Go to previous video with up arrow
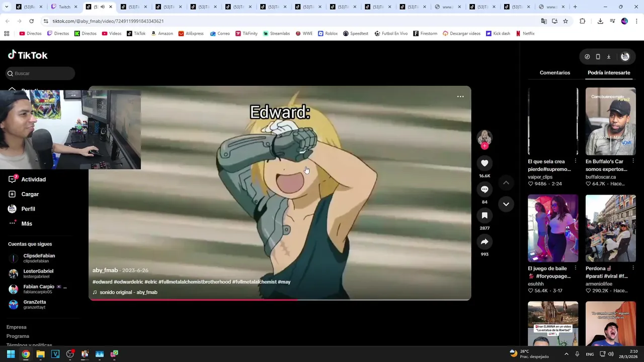This screenshot has width=644, height=362. (506, 183)
